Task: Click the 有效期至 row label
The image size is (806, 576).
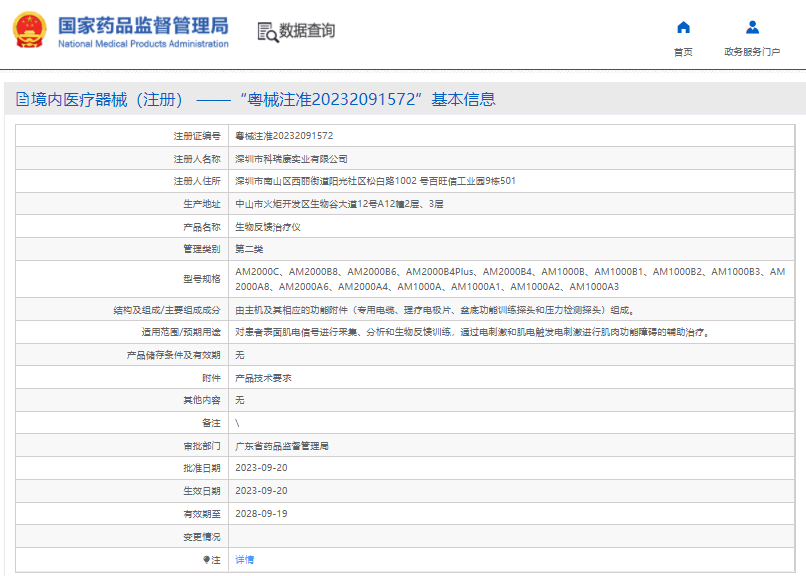Action: coord(202,514)
